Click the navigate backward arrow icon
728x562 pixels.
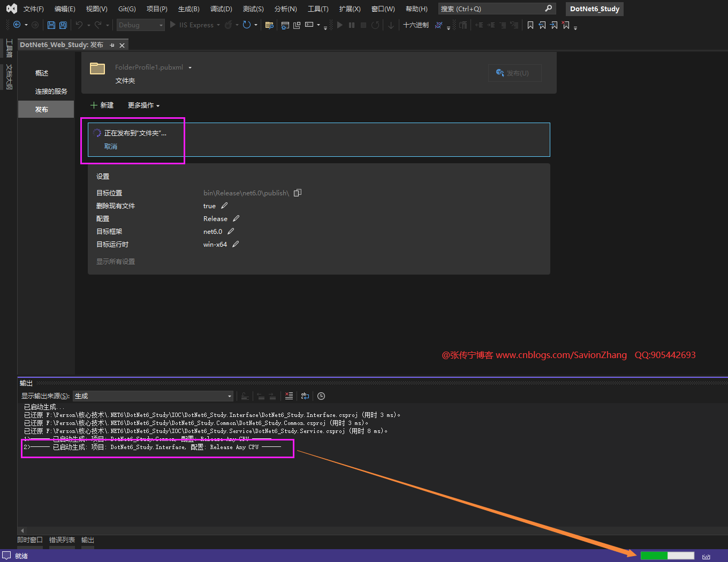17,25
